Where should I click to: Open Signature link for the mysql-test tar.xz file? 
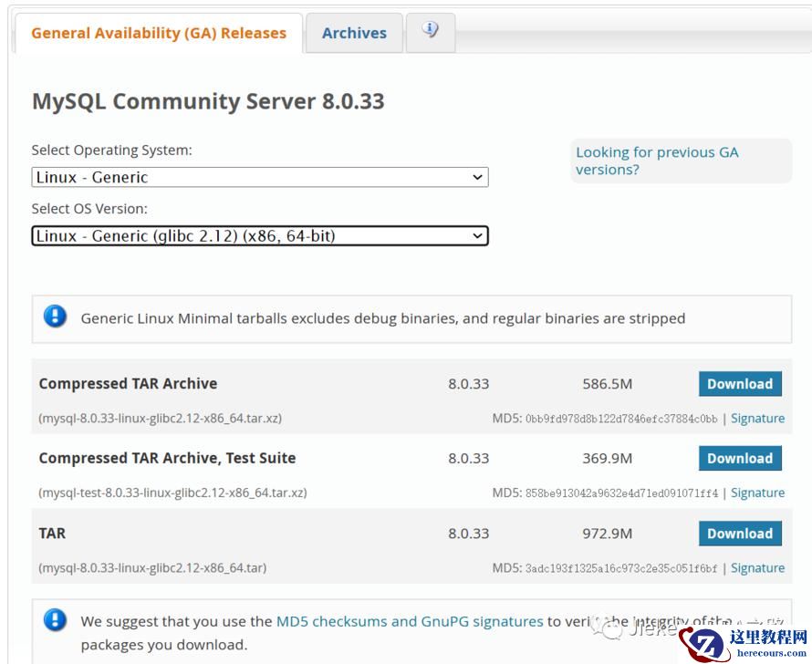[x=757, y=493]
